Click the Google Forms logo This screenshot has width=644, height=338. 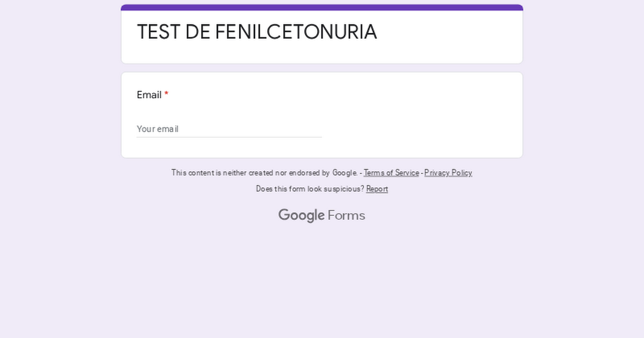pos(321,215)
